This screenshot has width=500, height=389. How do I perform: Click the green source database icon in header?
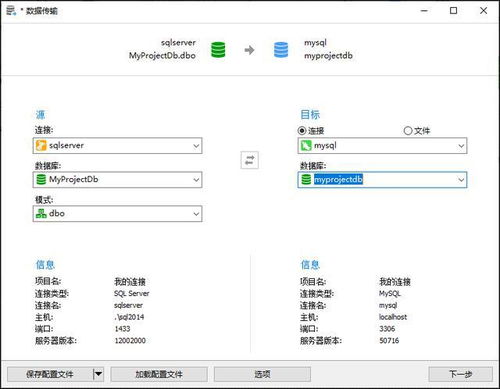click(x=218, y=50)
